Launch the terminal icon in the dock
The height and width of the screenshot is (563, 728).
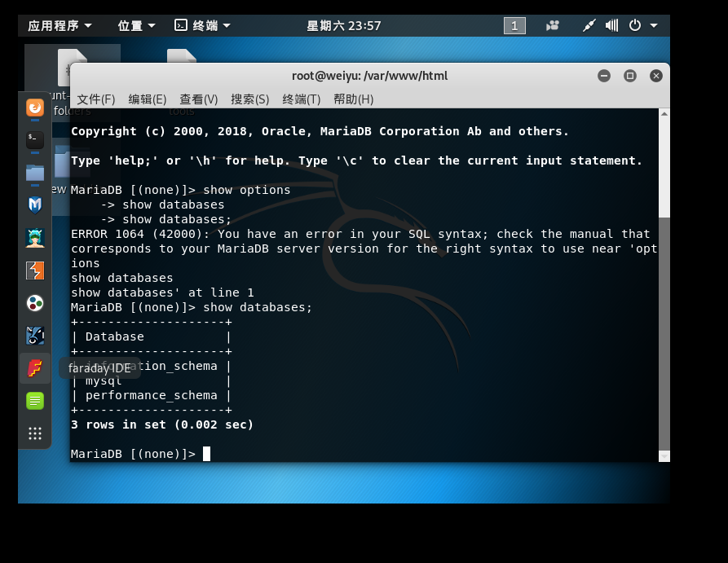point(35,139)
